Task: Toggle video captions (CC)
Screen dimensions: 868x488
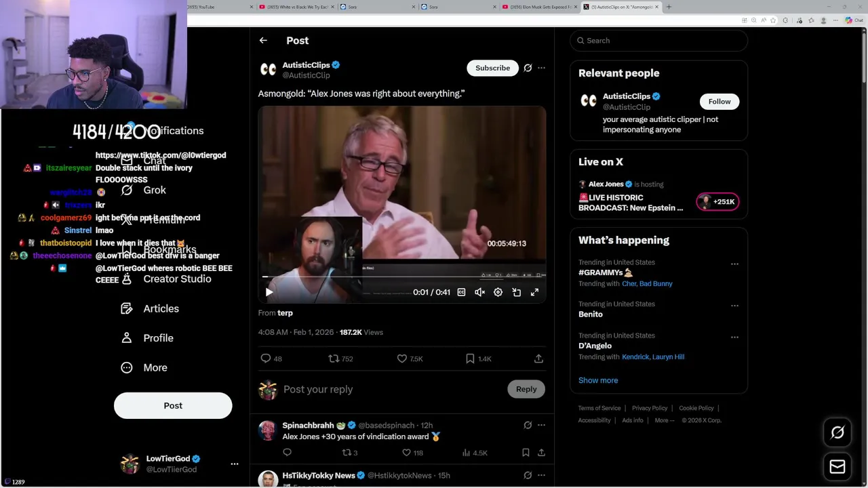Action: pos(461,292)
